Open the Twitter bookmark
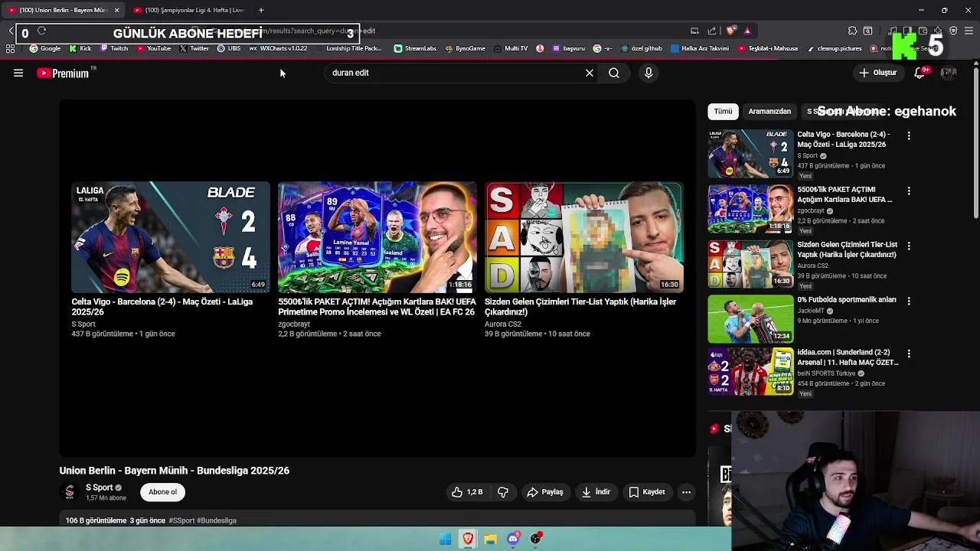Screen dimensions: 980x551 pyautogui.click(x=194, y=48)
